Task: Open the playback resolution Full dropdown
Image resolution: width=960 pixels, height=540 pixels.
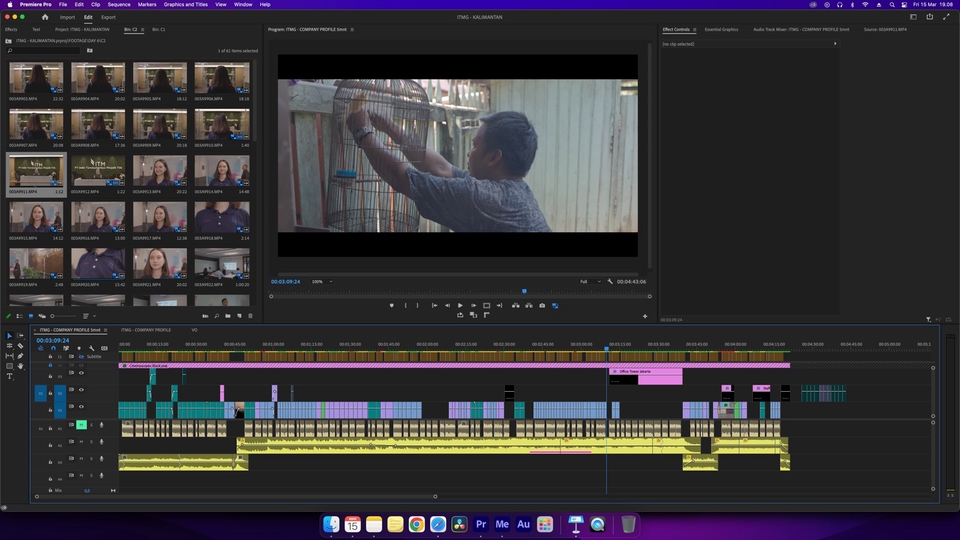Action: coord(590,282)
